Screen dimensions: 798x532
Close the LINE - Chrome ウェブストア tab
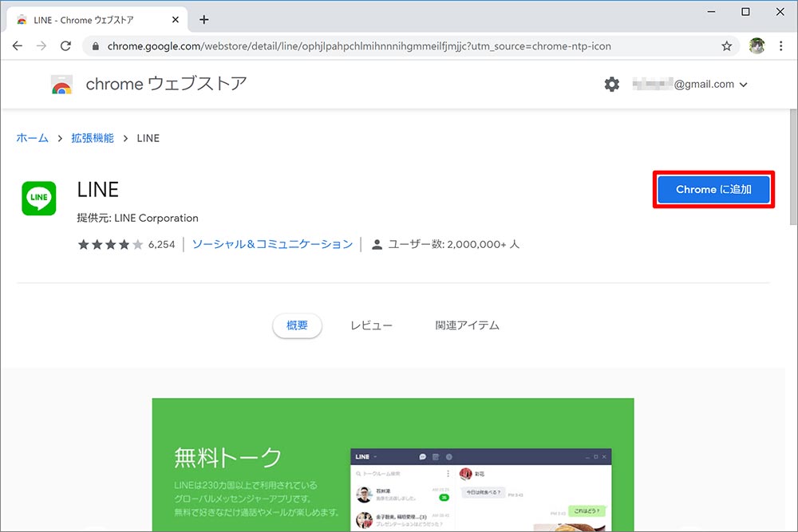point(176,19)
